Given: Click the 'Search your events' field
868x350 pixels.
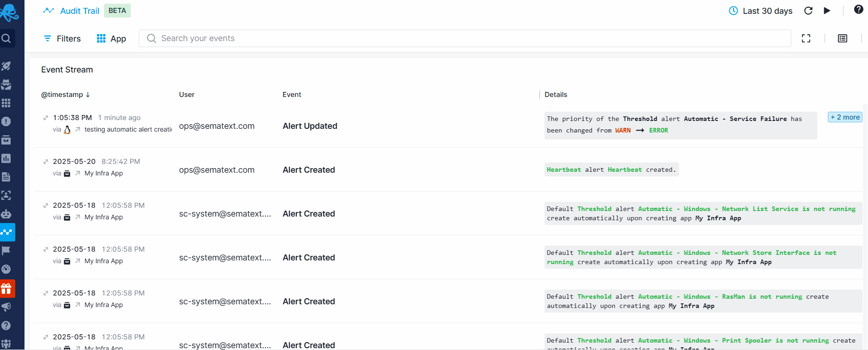Looking at the screenshot, I should 465,38.
